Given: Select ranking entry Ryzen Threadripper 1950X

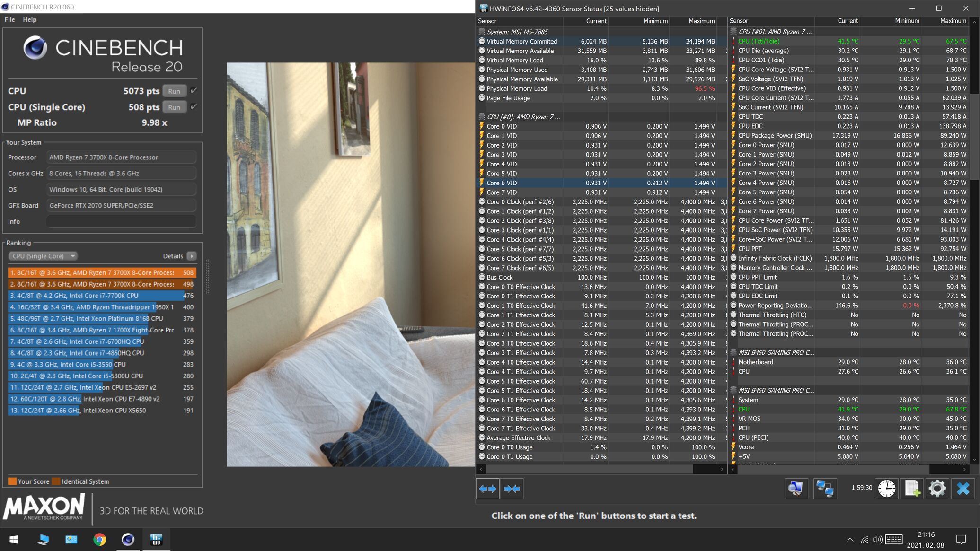Looking at the screenshot, I should (x=102, y=307).
